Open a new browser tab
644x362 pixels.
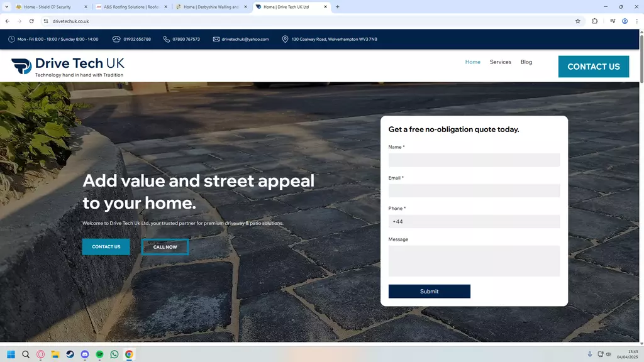click(x=338, y=7)
